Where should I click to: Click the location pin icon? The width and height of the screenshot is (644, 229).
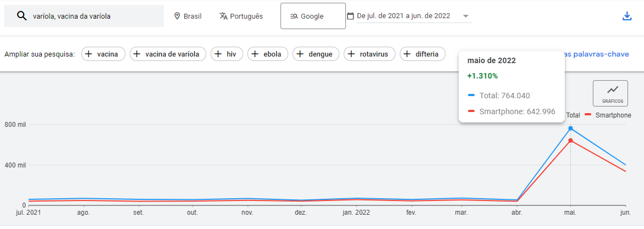point(177,16)
